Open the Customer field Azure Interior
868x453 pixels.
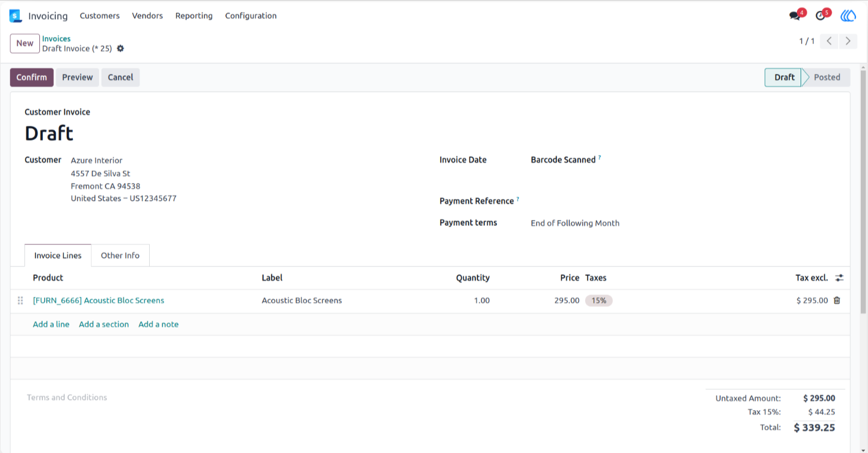point(97,160)
